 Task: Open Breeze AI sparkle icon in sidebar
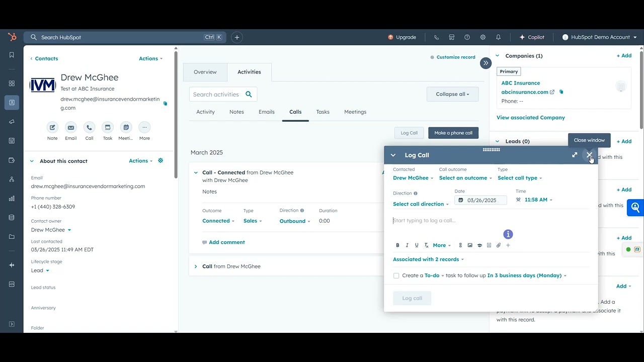[12, 265]
